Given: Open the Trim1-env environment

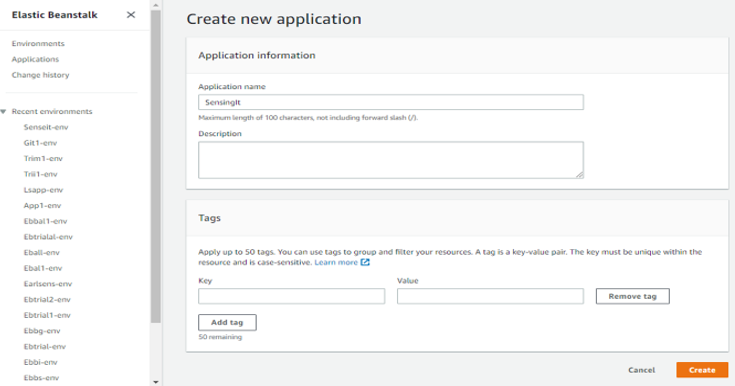Looking at the screenshot, I should [43, 159].
